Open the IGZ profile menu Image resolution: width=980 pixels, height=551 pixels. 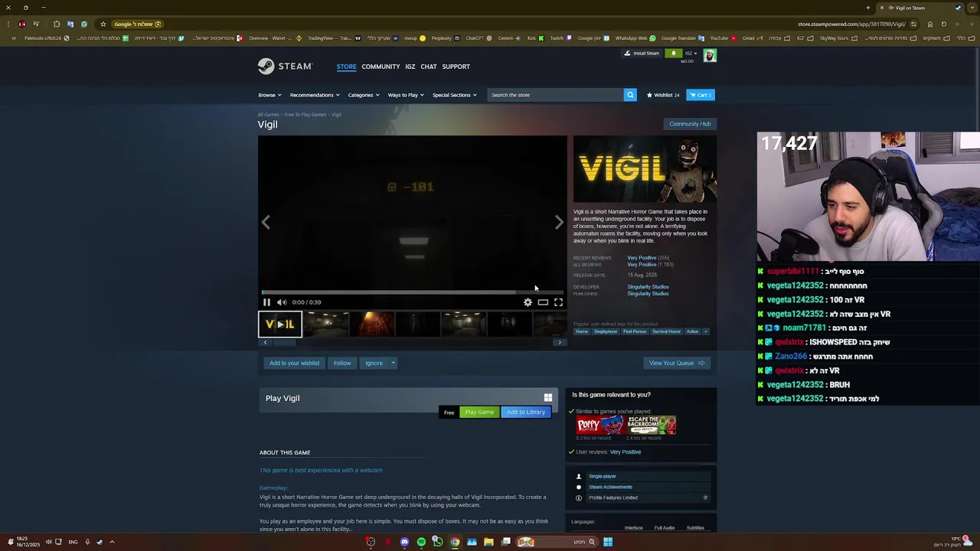click(410, 67)
